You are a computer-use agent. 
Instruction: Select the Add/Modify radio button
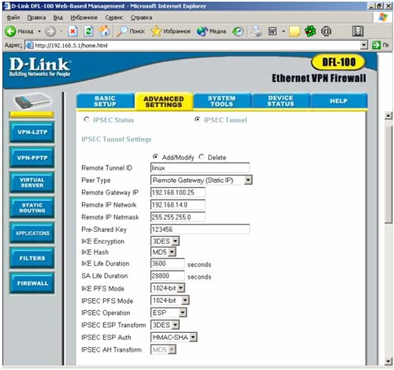[155, 157]
